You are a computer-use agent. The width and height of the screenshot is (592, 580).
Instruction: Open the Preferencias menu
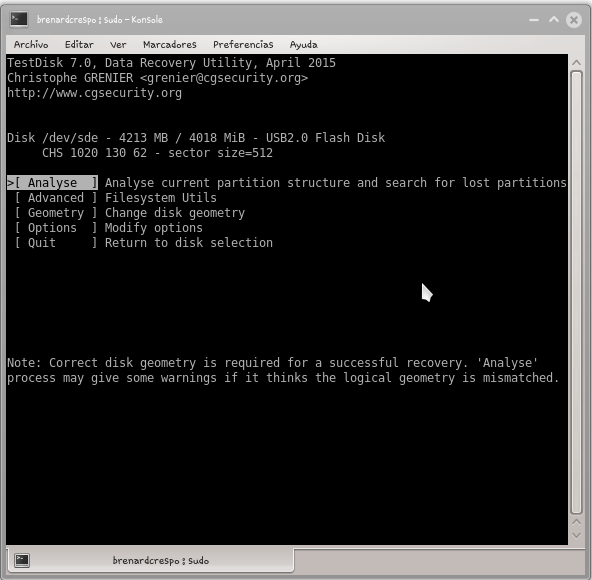pyautogui.click(x=243, y=45)
